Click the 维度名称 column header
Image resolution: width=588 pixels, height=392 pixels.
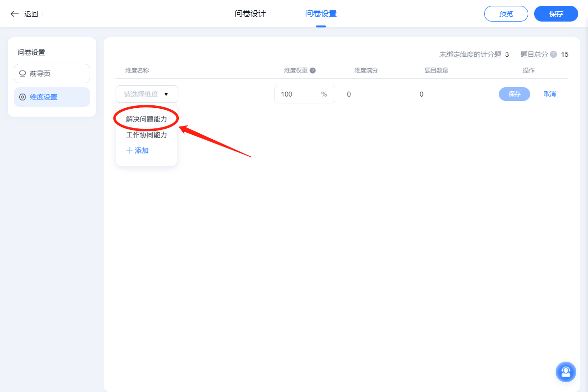coord(137,71)
